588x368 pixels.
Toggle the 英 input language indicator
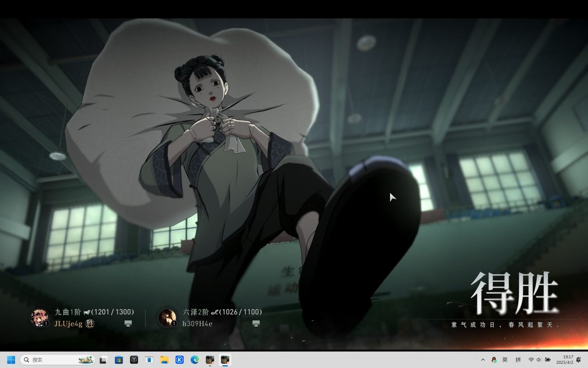click(x=505, y=360)
